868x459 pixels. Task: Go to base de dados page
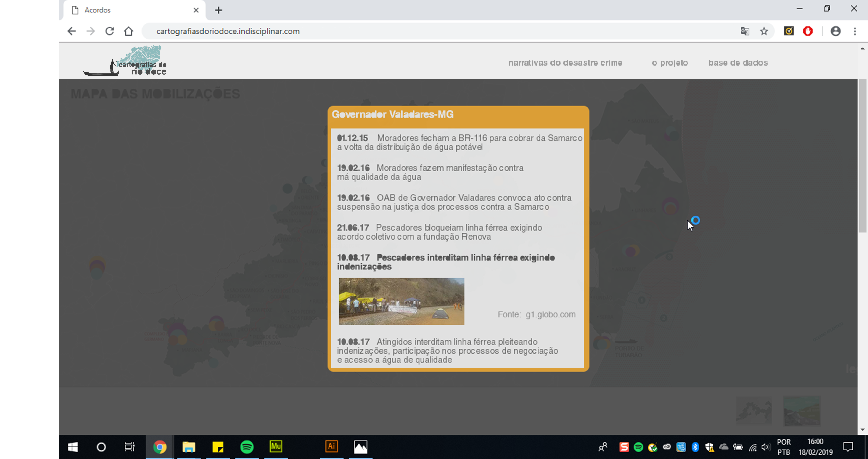[x=738, y=63]
